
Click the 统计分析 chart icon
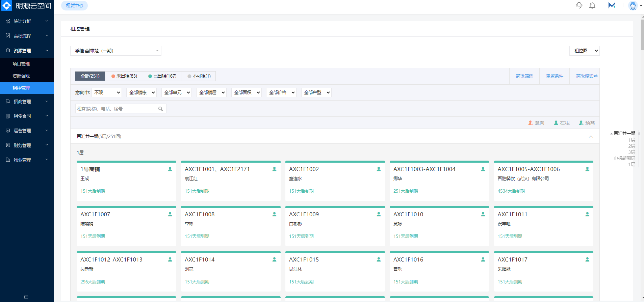click(8, 21)
